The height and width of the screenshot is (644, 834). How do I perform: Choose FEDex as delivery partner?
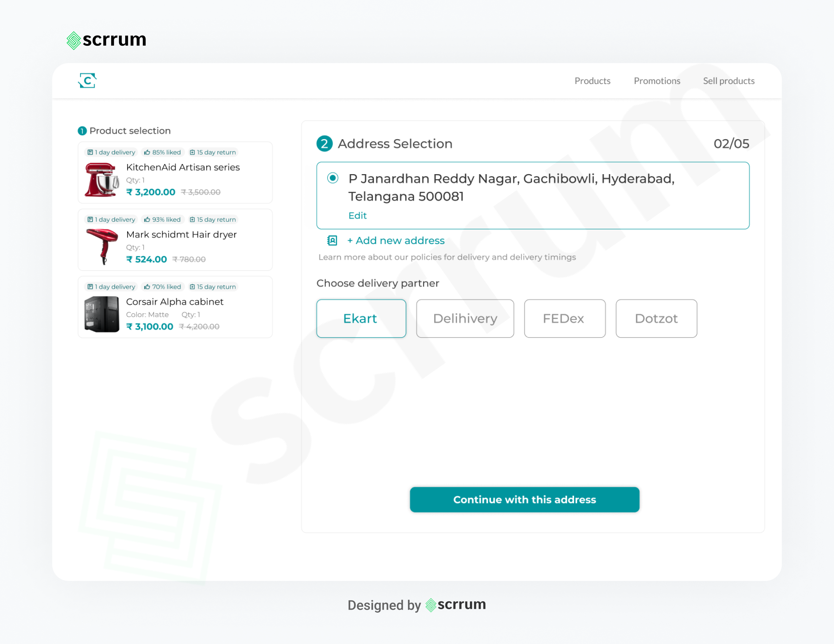point(564,318)
